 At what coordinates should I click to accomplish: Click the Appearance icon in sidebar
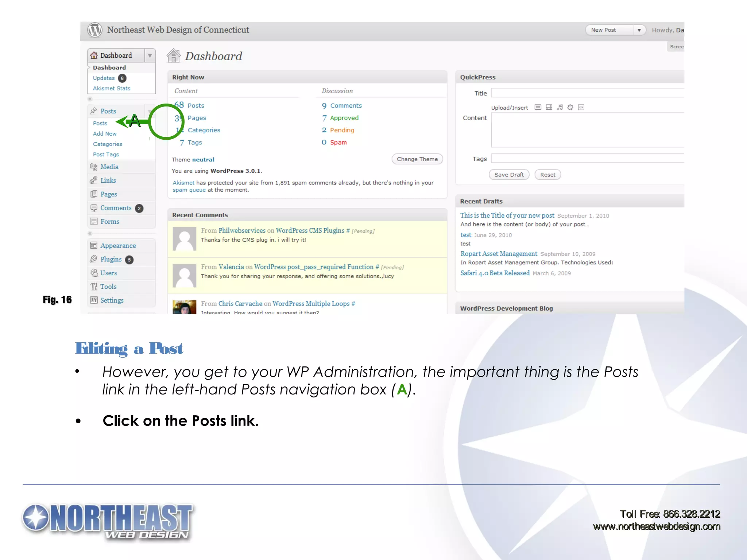pos(94,245)
